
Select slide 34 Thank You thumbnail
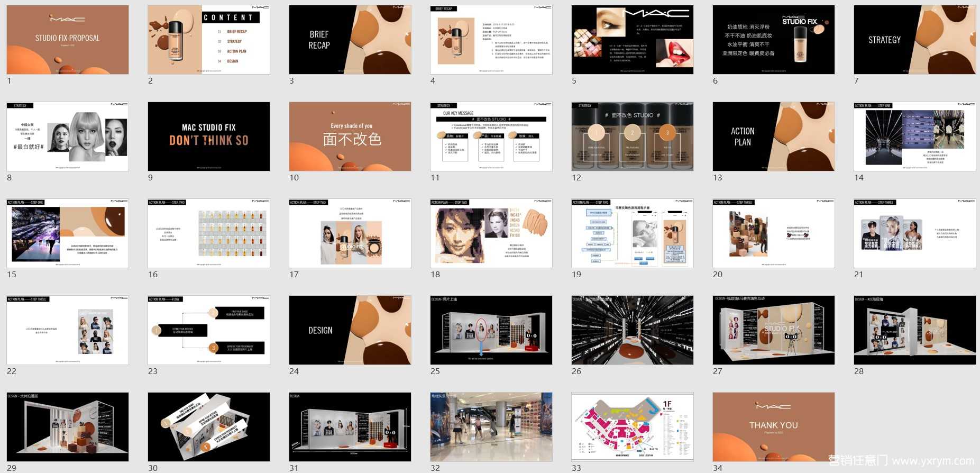pyautogui.click(x=774, y=427)
